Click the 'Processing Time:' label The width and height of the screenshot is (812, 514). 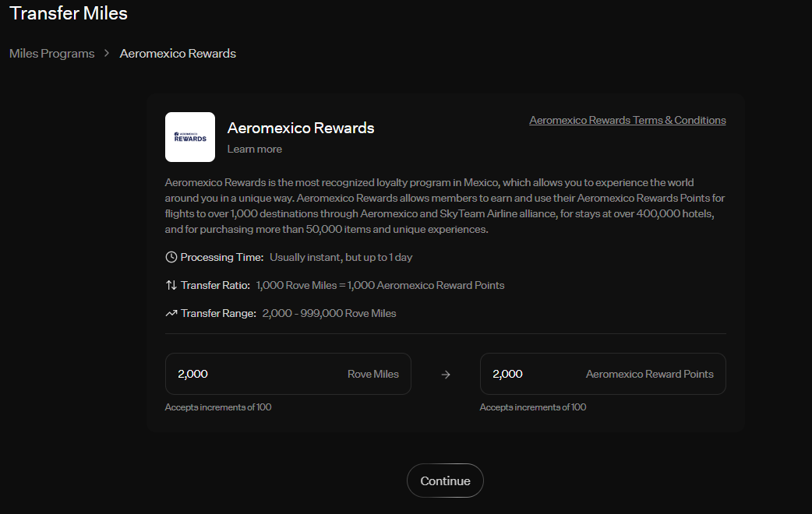click(221, 257)
